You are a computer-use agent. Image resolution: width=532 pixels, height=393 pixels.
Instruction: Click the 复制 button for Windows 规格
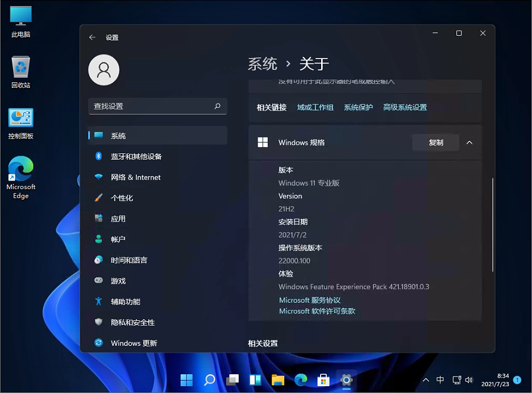[435, 143]
